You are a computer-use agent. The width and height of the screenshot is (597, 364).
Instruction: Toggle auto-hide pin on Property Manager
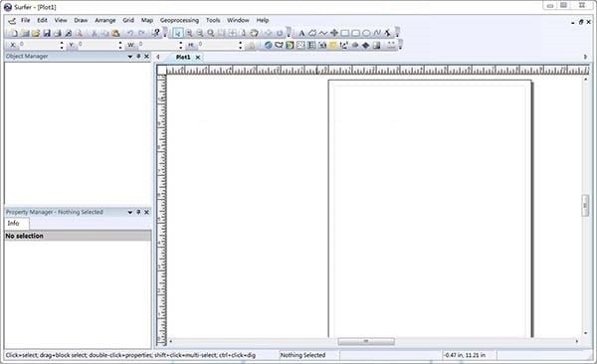coord(138,212)
